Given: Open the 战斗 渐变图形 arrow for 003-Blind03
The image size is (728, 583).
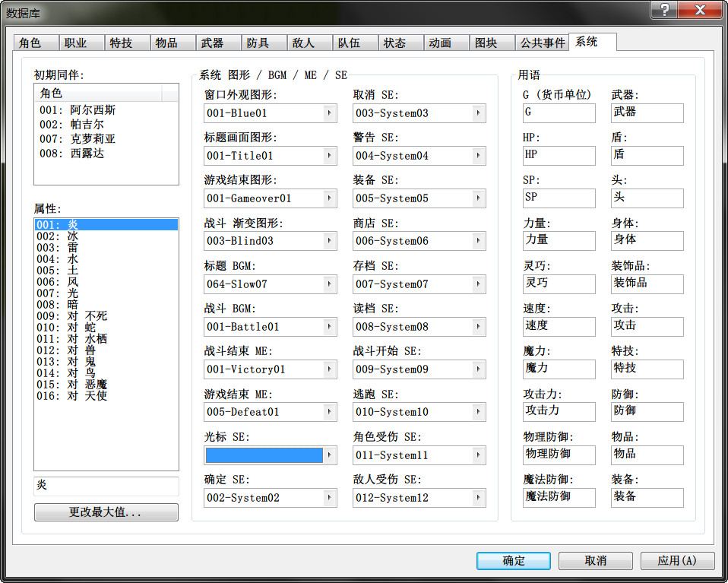Looking at the screenshot, I should 330,241.
